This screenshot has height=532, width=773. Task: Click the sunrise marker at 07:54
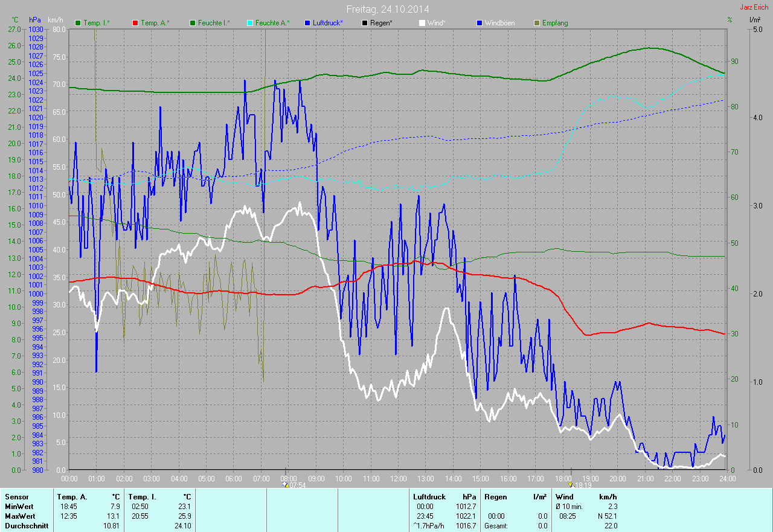(286, 484)
